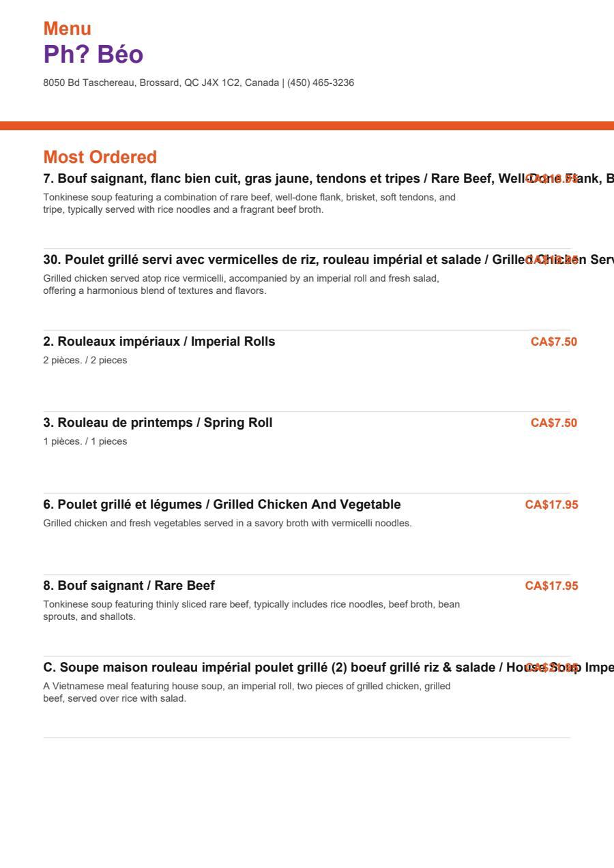Click the grilled chicken savory broth description
This screenshot has height=868, width=614.
228,523
